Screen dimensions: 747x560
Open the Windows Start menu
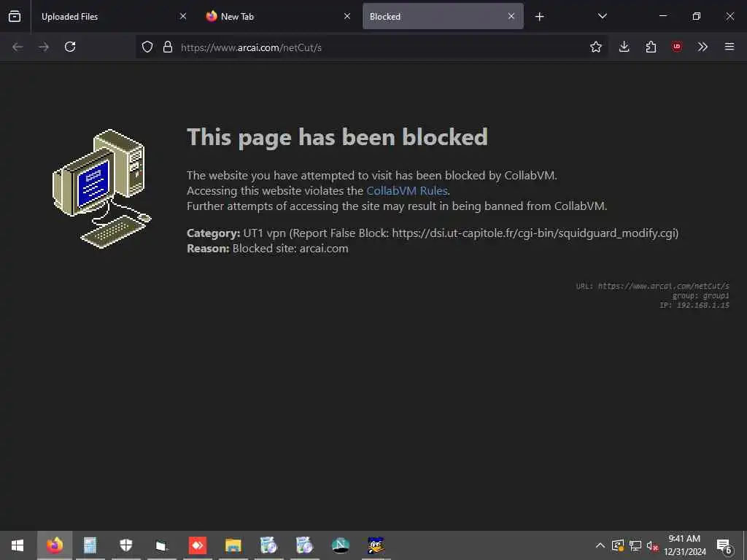click(18, 545)
